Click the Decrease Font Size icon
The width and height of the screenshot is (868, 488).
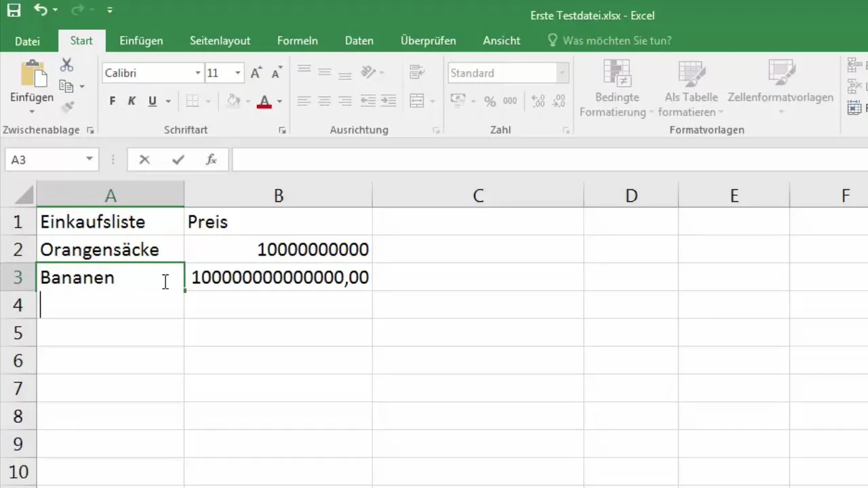pos(276,73)
